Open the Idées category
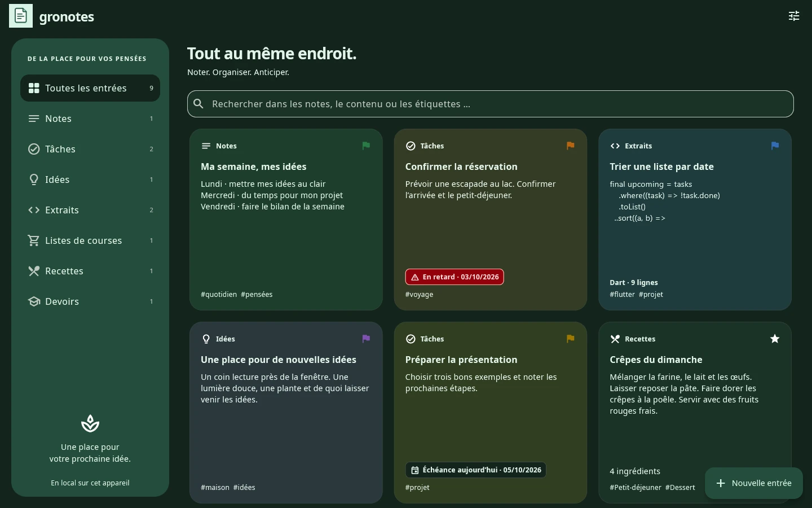 90,179
